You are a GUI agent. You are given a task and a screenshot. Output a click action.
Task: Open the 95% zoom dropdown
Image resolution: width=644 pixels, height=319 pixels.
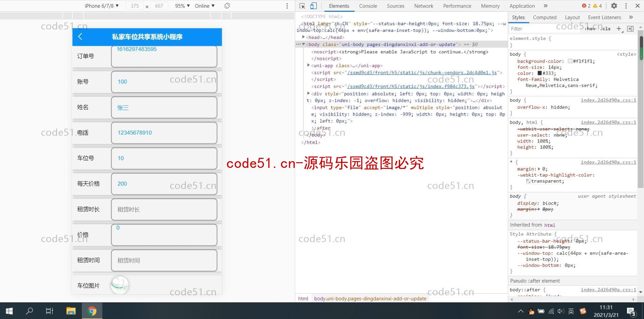[x=182, y=6]
